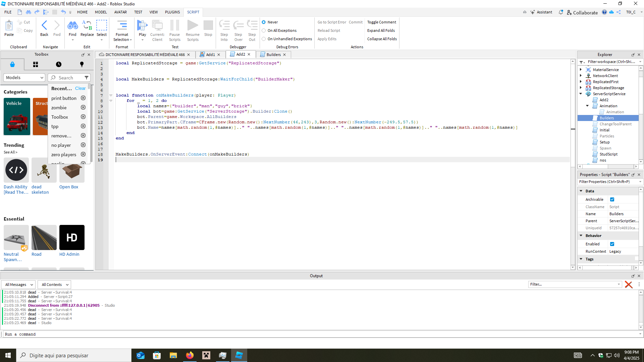
Task: Clear the Output with red X
Action: point(629,285)
